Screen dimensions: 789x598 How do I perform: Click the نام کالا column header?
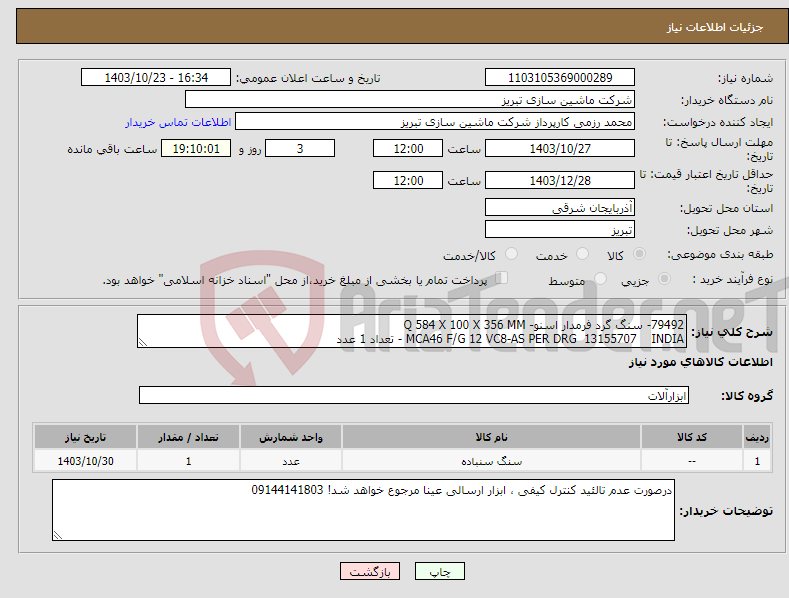coord(491,437)
